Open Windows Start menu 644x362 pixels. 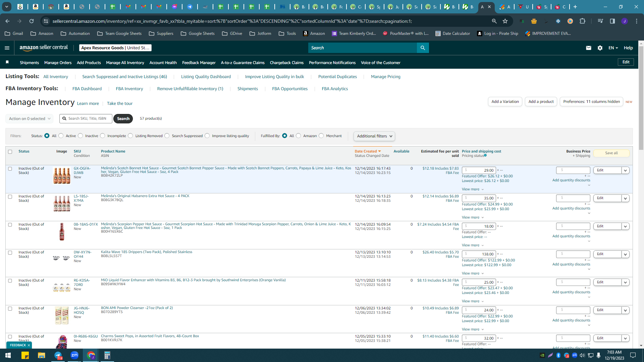pos(8,355)
